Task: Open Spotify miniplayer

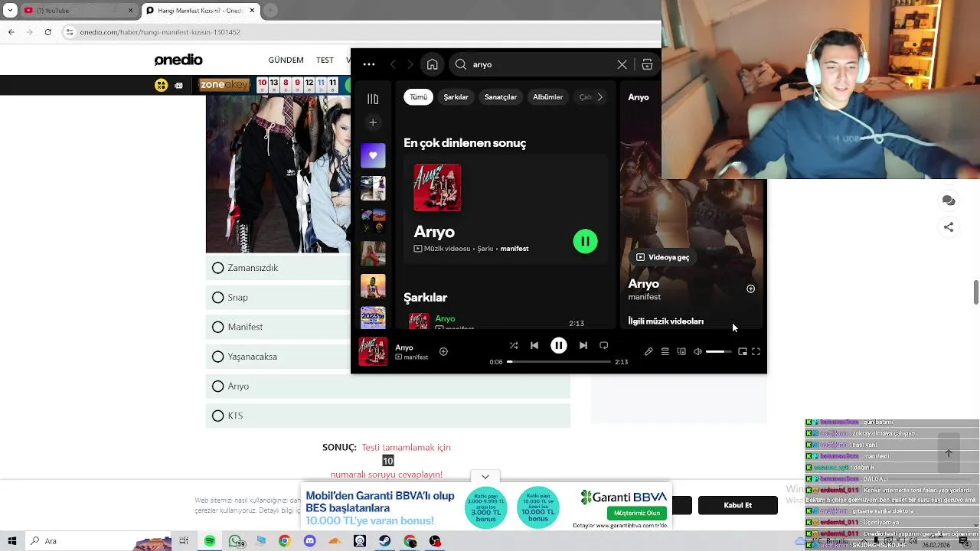Action: 743,352
